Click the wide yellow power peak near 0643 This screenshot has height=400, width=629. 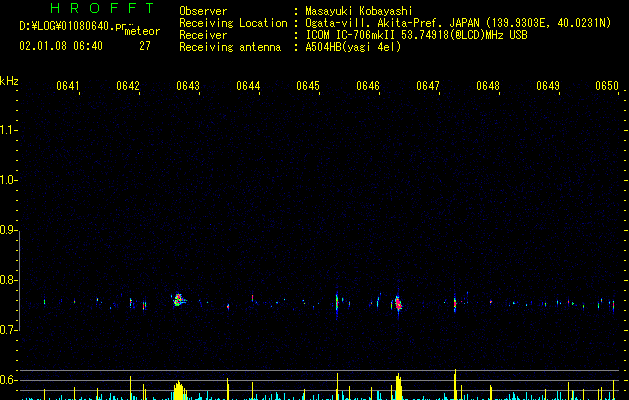pyautogui.click(x=179, y=390)
